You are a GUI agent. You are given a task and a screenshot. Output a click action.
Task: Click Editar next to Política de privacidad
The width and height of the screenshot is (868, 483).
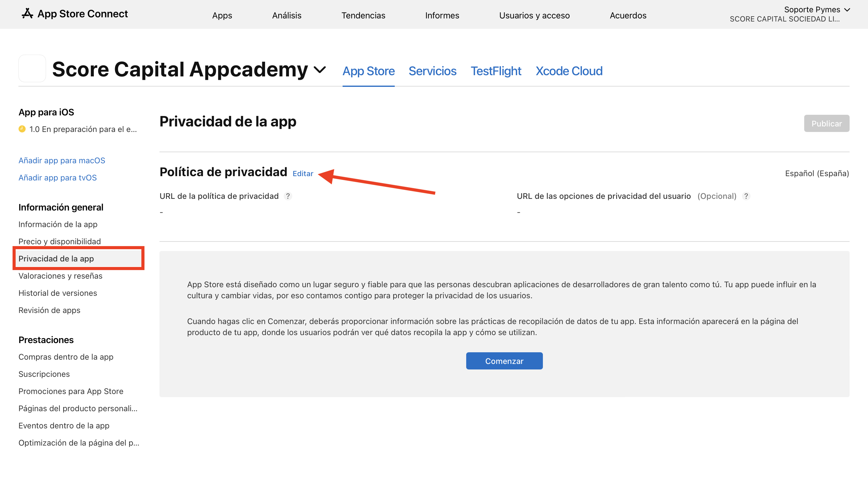click(x=303, y=174)
